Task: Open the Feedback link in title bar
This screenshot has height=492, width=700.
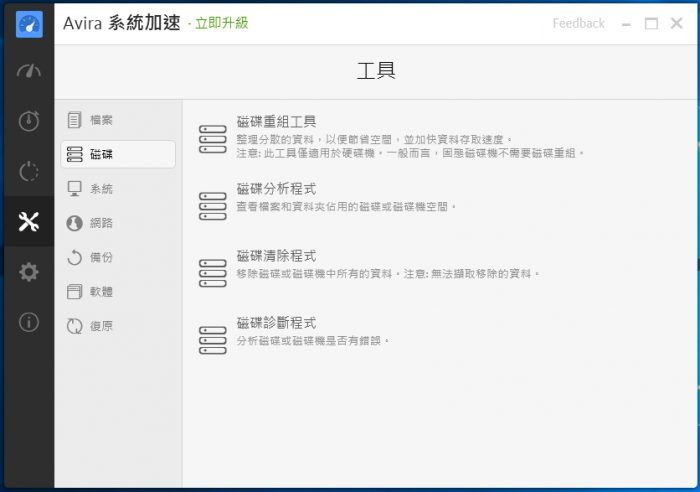Action: coord(578,23)
